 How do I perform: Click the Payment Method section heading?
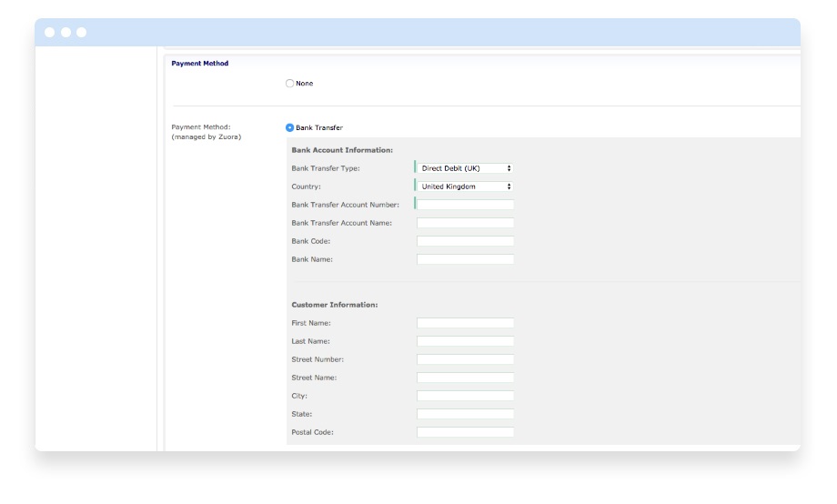(x=200, y=64)
